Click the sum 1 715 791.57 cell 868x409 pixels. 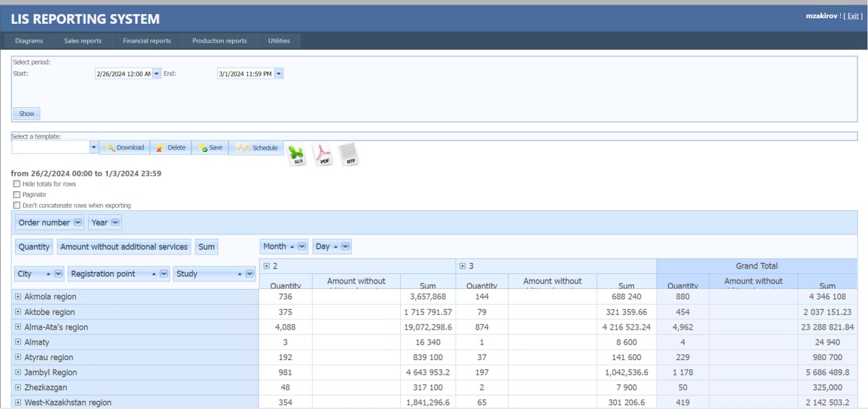pyautogui.click(x=429, y=312)
